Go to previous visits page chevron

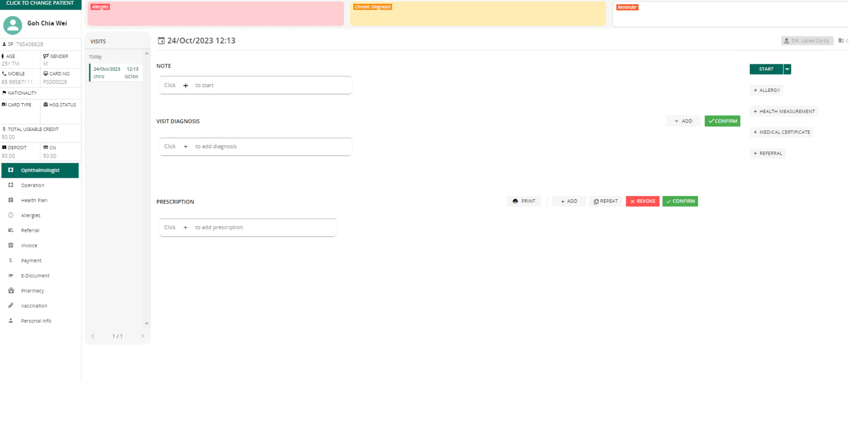(x=93, y=336)
